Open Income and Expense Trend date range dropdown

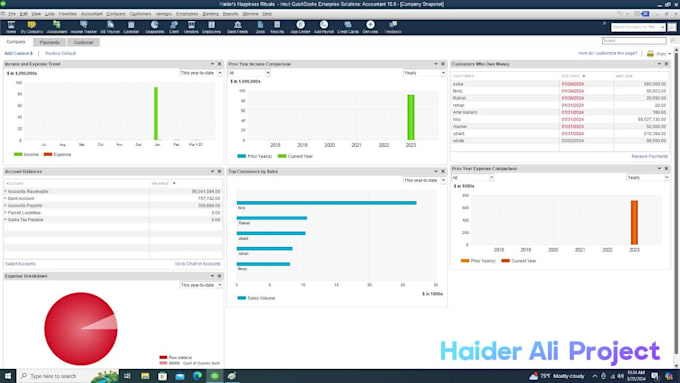(x=201, y=73)
